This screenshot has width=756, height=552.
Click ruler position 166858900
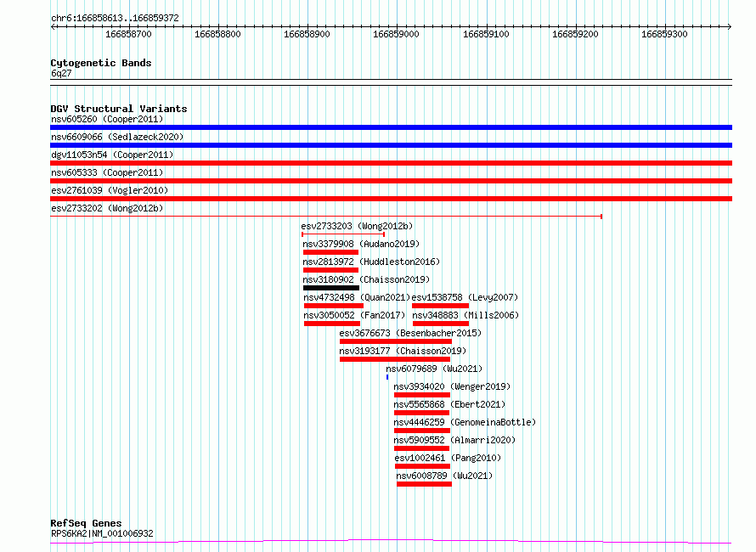pos(307,34)
